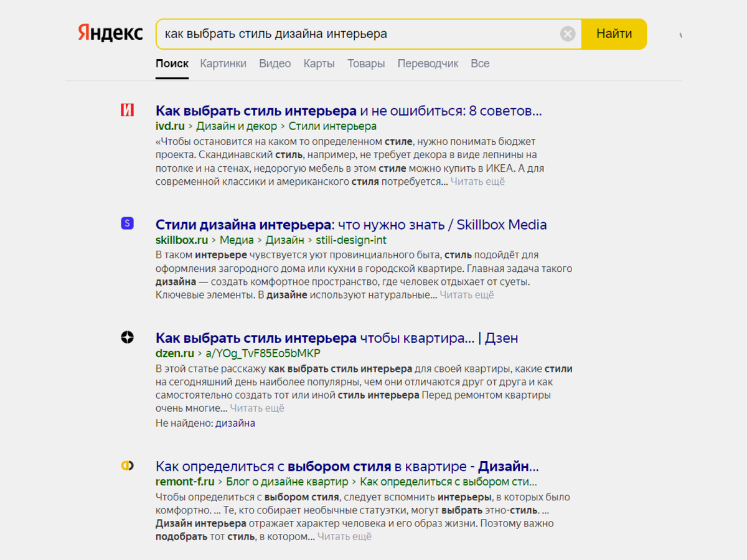Open 'Как определиться с выбором стиля в квартире' result
747x560 pixels.
347,466
